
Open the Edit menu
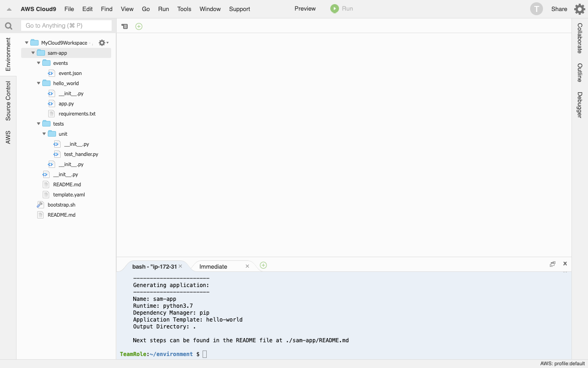87,9
